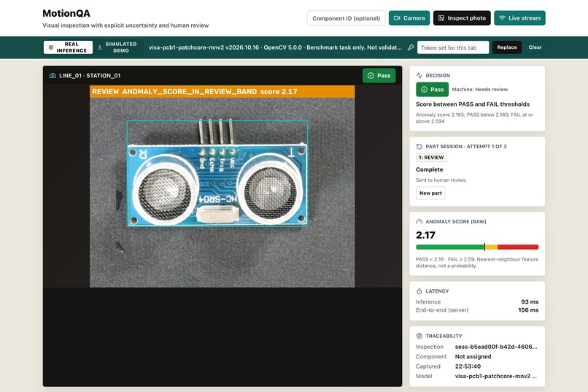The height and width of the screenshot is (392, 588).
Task: Select the 'Sent to human review.' text
Action: (x=441, y=180)
